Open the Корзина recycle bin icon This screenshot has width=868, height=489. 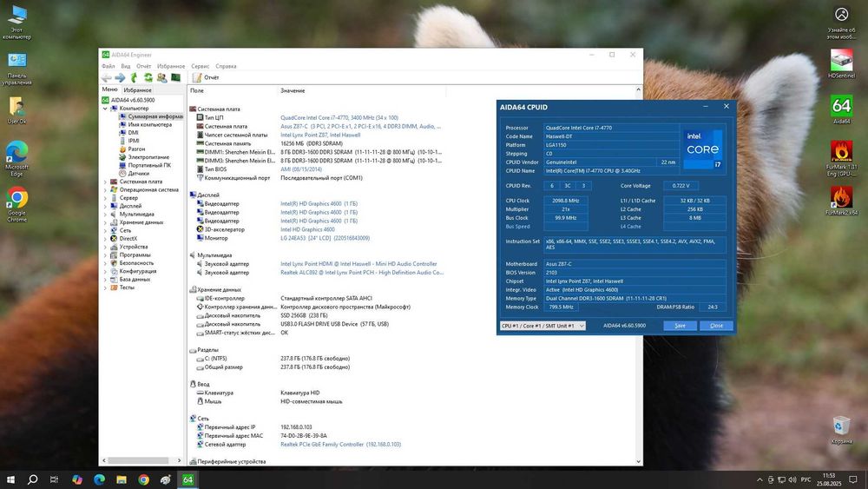(x=841, y=430)
